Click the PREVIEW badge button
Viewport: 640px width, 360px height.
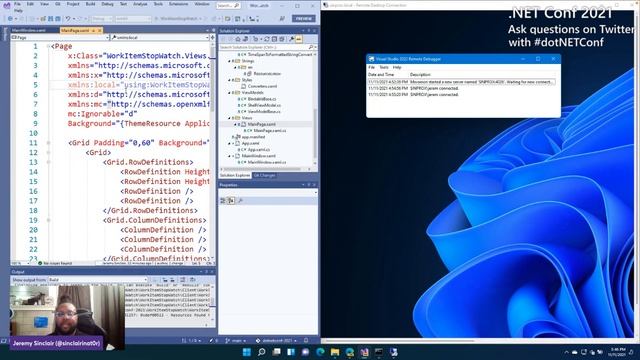click(304, 18)
